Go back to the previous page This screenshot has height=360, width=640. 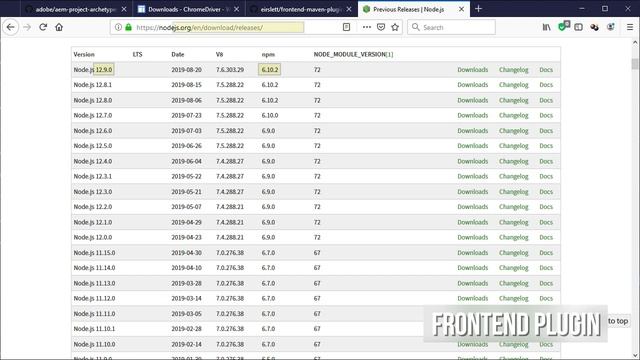11,27
